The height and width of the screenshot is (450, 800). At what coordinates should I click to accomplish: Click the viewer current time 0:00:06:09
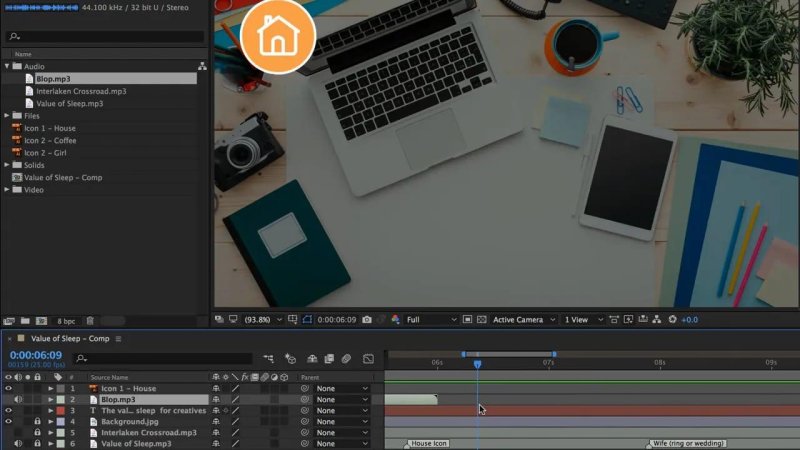tap(336, 319)
